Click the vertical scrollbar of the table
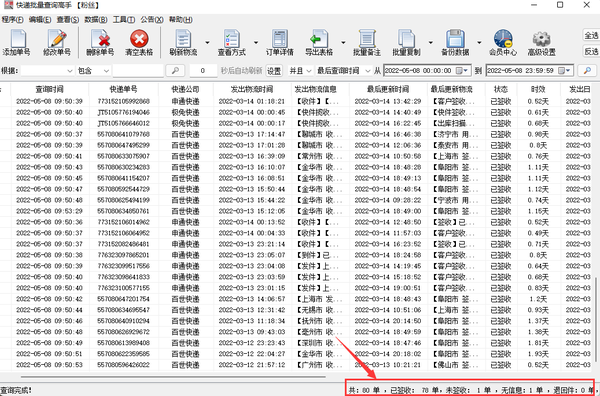 pos(596,319)
